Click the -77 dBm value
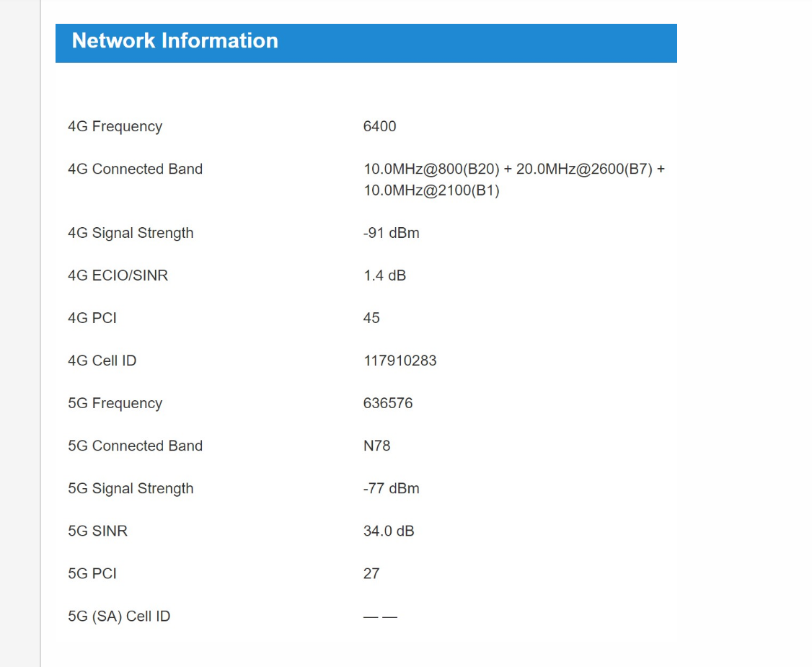The height and width of the screenshot is (667, 812). (391, 488)
